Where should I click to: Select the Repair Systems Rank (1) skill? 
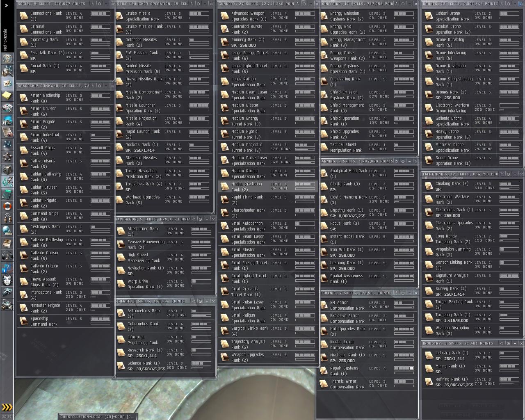click(368, 371)
